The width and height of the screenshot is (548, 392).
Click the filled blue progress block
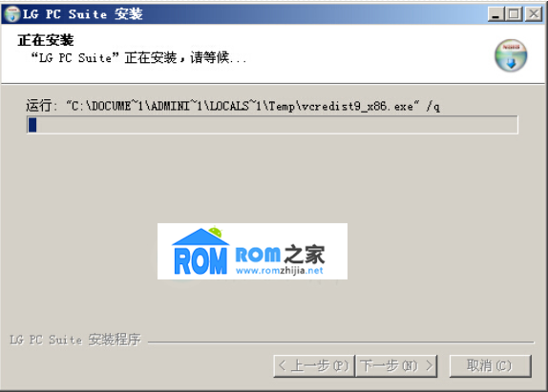pyautogui.click(x=32, y=125)
